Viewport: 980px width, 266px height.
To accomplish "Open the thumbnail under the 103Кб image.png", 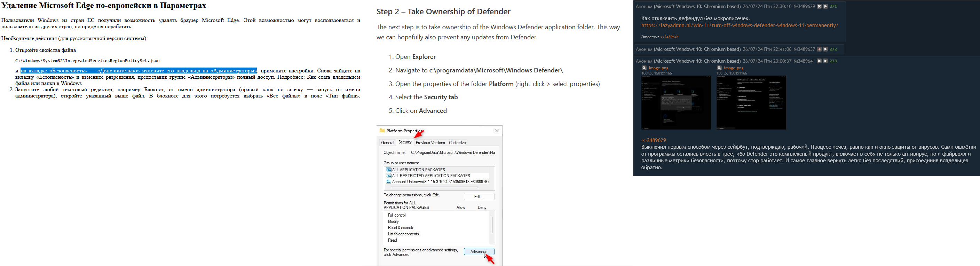I will point(751,102).
